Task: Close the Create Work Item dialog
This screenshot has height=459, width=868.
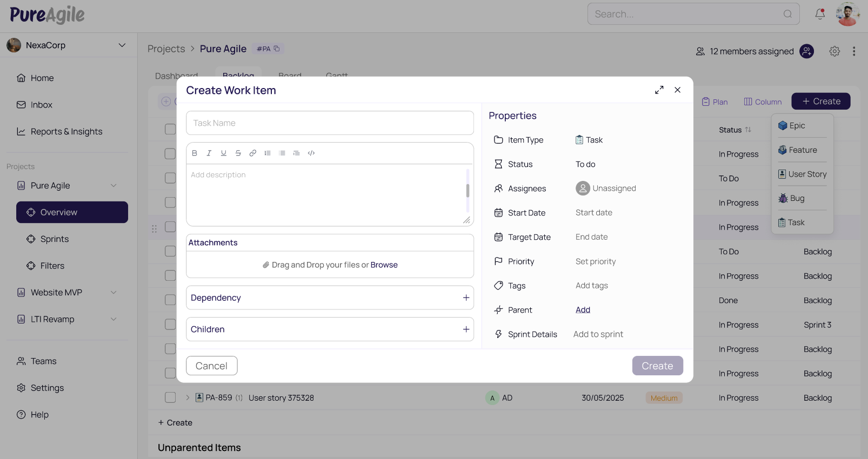Action: pos(678,90)
